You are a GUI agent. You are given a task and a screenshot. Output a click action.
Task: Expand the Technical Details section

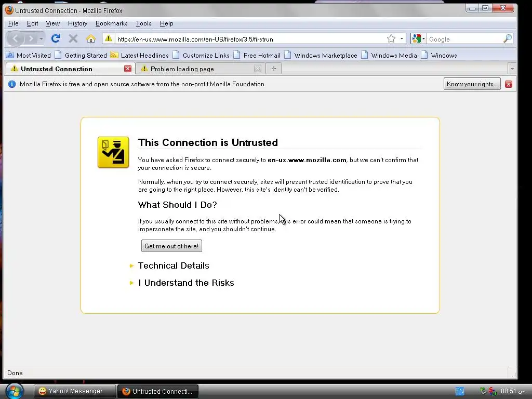[174, 265]
